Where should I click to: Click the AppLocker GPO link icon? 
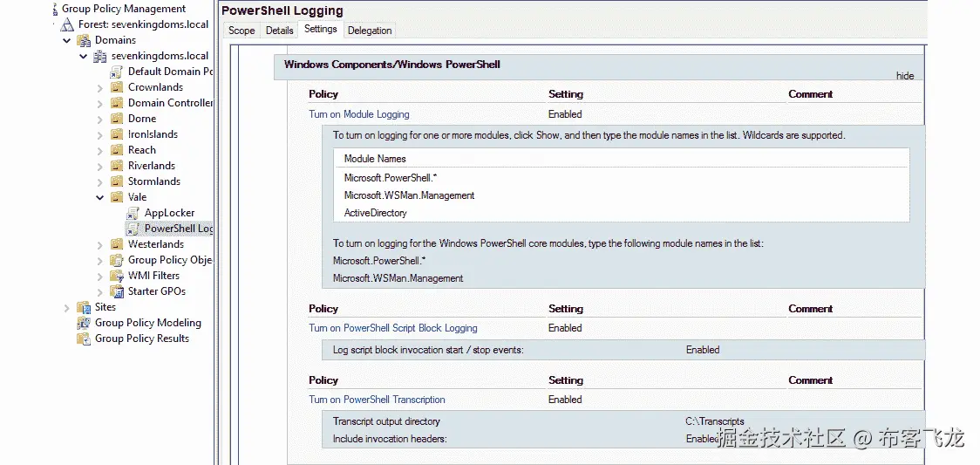tap(133, 213)
